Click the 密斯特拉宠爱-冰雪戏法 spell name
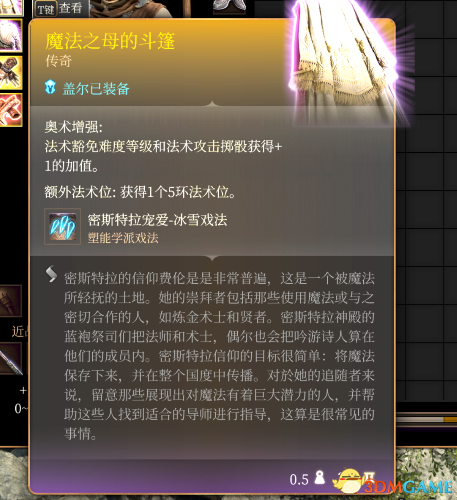Viewport: 457px width, 500px height. click(x=157, y=220)
